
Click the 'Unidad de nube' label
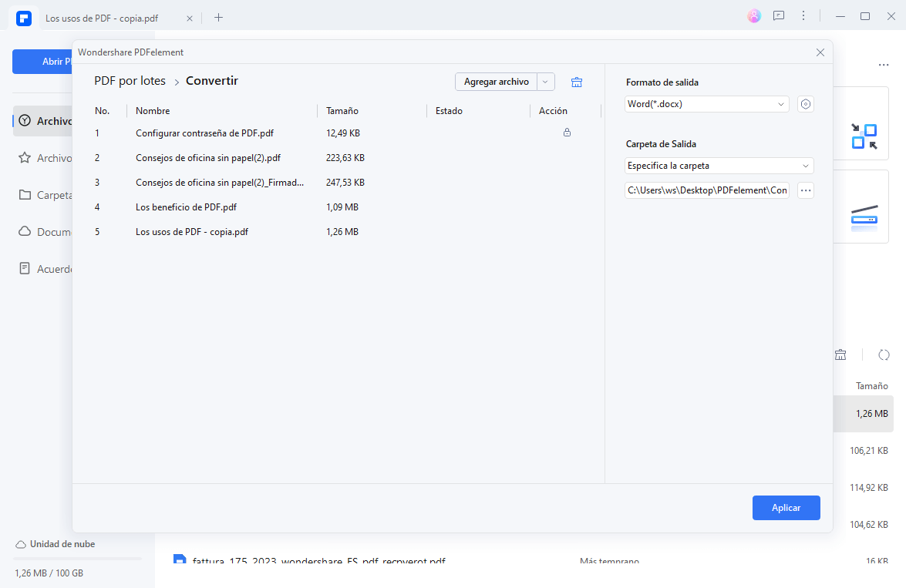(62, 544)
